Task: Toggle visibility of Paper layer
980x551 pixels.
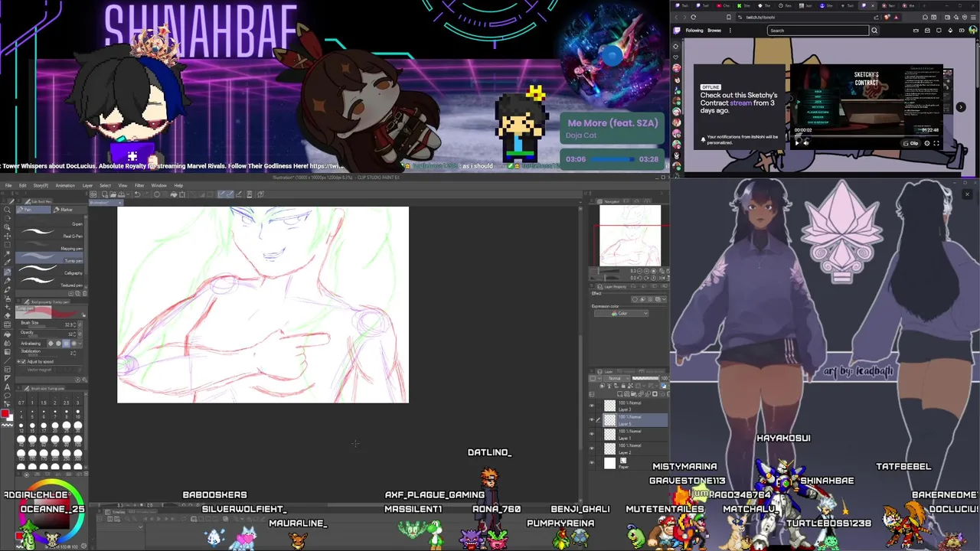Action: point(592,463)
